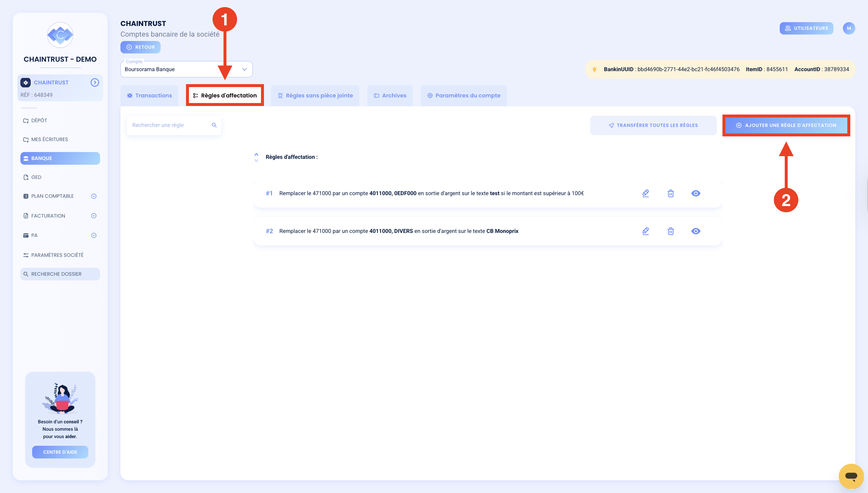This screenshot has height=493, width=868.
Task: Toggle visibility eye of rule #2
Action: [x=696, y=231]
